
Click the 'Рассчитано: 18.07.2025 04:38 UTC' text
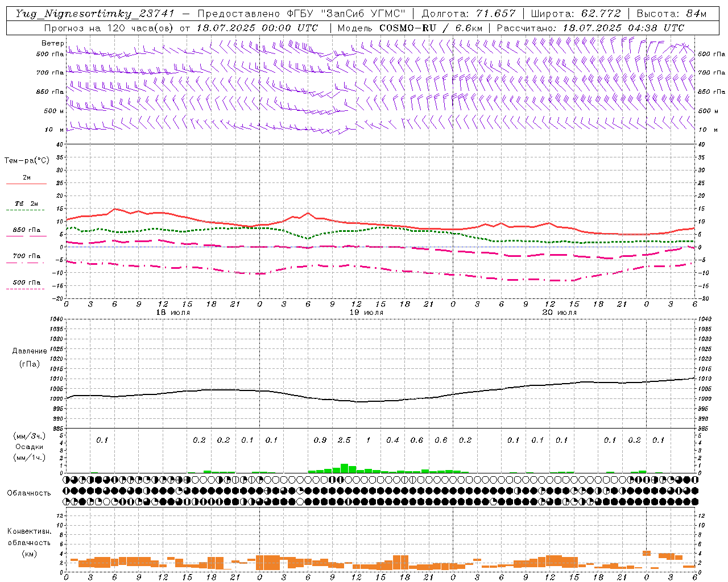coord(590,28)
